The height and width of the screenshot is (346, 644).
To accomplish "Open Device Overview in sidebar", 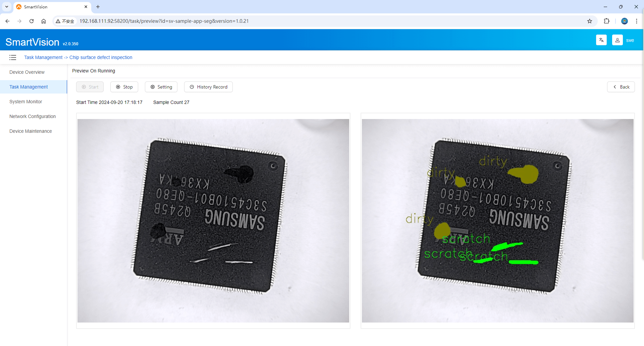I will pos(27,72).
